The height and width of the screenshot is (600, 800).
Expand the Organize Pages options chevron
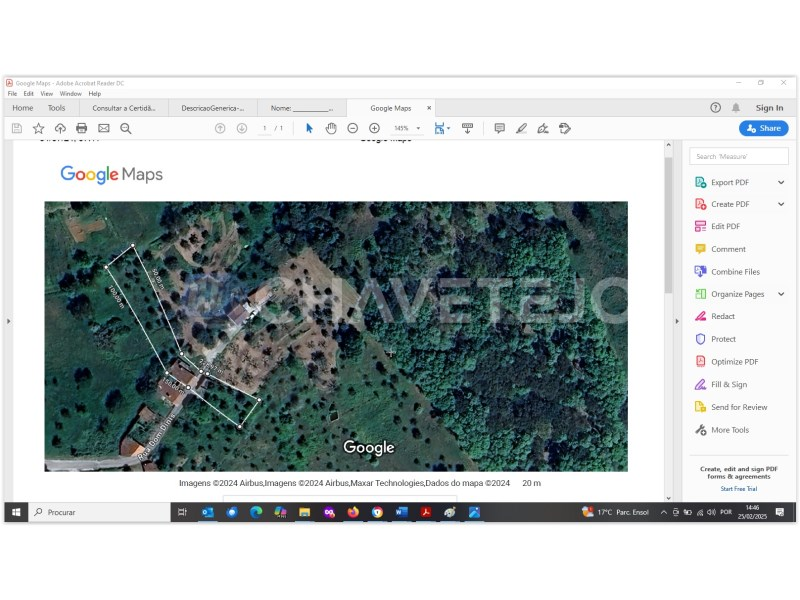point(781,294)
